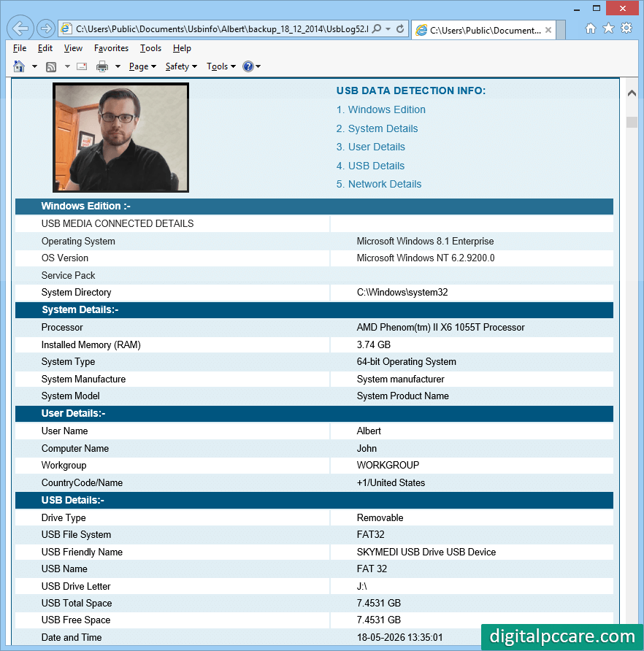Click the 'J:\' drive letter value
Viewport: 644px width, 651px height.
pyautogui.click(x=361, y=586)
